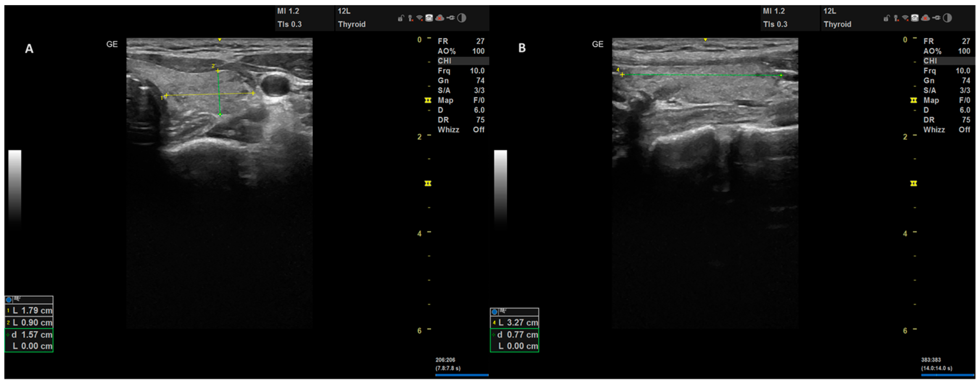Click the cloud disconnected icon in panel B
The image size is (980, 386).
pyautogui.click(x=925, y=18)
